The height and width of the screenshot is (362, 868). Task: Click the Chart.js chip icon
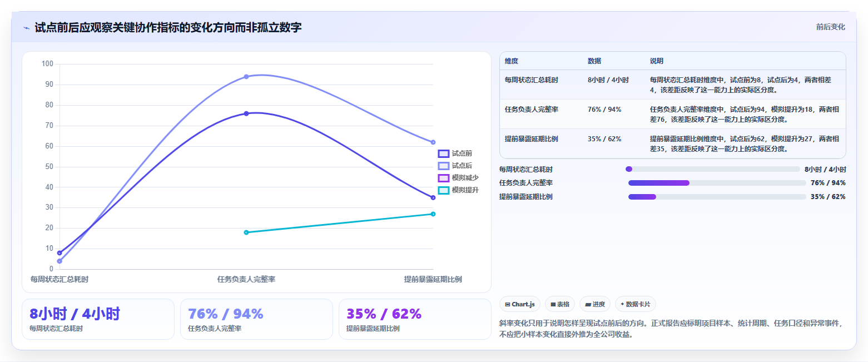[x=508, y=304]
